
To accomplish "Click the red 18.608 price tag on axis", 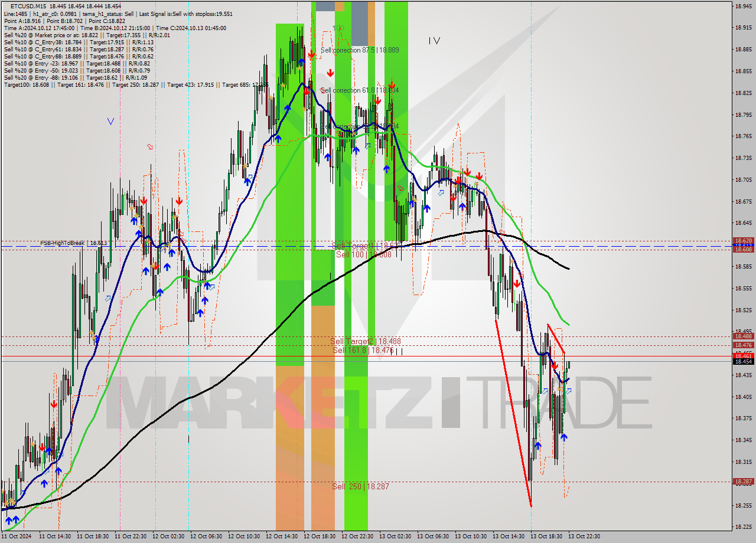I will pyautogui.click(x=743, y=249).
